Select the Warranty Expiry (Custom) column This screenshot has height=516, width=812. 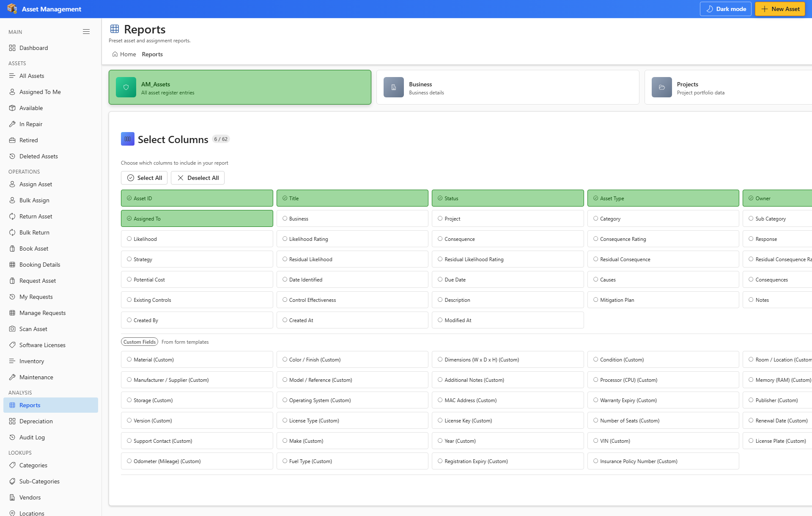(663, 400)
